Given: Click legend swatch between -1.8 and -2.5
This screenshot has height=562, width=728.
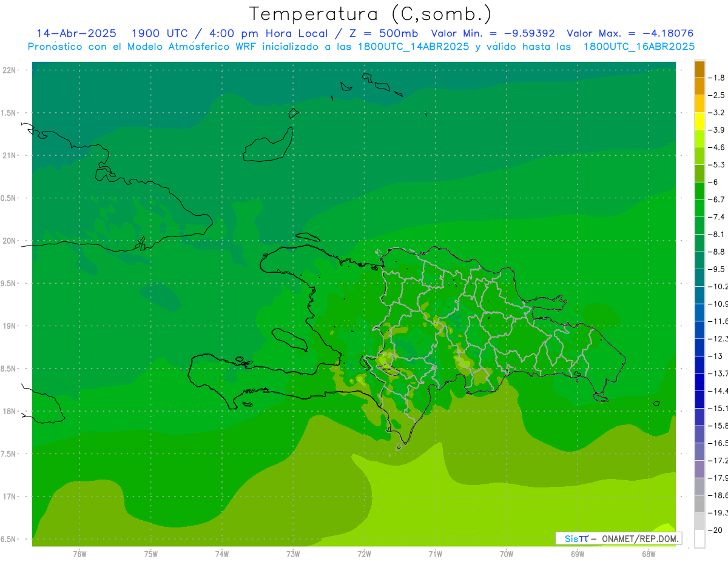Looking at the screenshot, I should coord(699,86).
